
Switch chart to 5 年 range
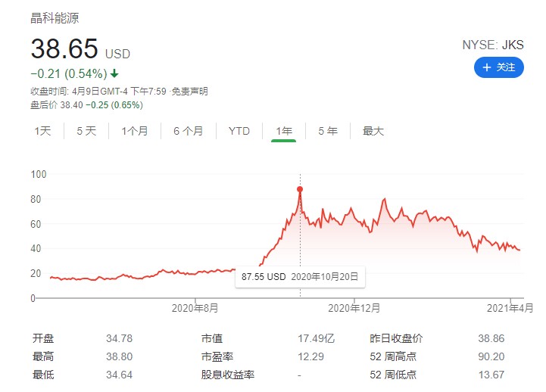tap(328, 131)
